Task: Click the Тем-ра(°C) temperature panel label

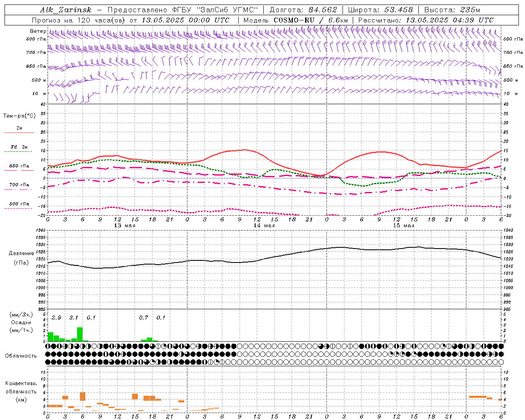Action: coord(19,116)
